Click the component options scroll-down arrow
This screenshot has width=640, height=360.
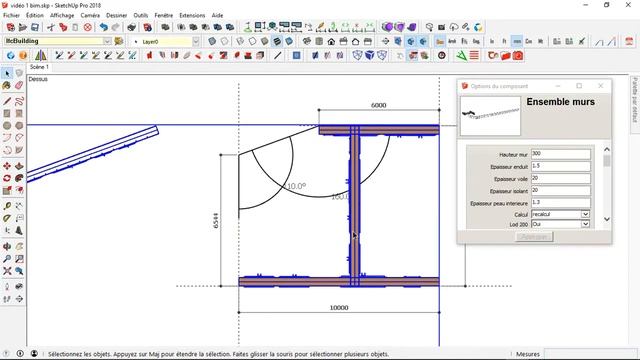point(607,219)
